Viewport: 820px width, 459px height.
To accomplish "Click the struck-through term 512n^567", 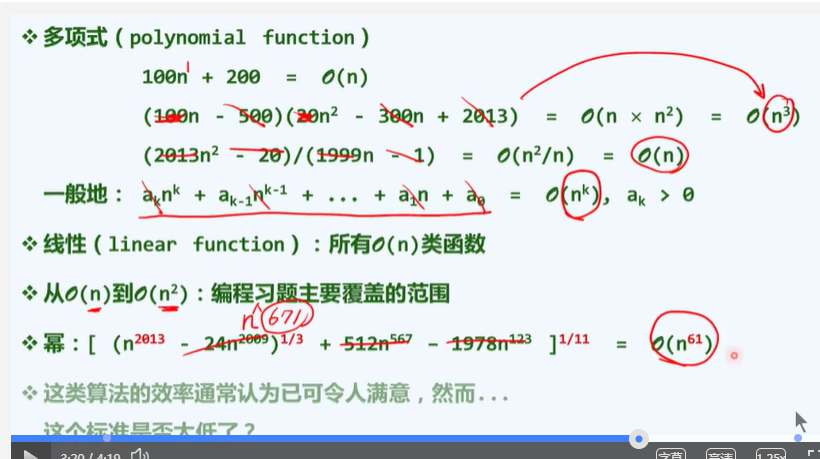I will (378, 343).
